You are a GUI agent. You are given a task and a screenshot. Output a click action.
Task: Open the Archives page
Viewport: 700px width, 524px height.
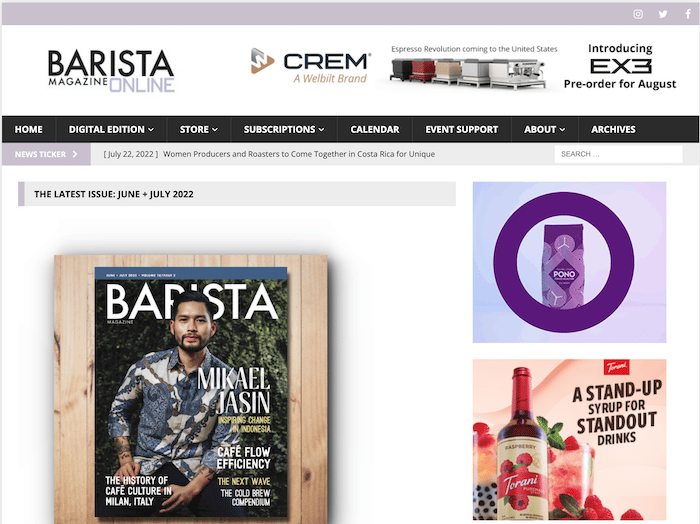pos(613,129)
